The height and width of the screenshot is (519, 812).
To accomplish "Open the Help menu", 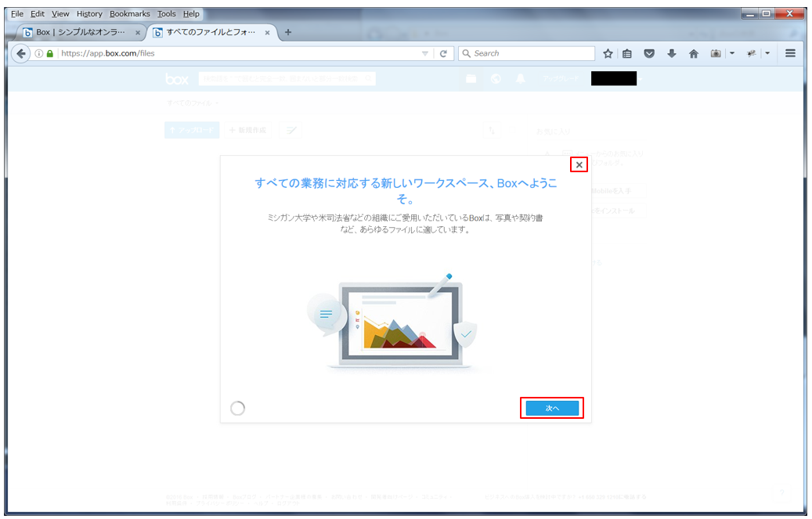I will [x=191, y=14].
